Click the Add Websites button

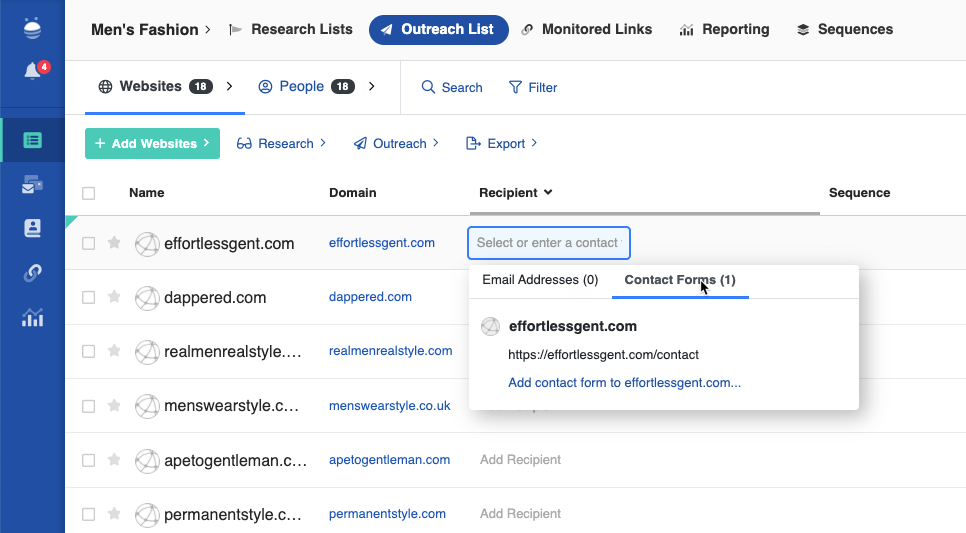click(152, 143)
